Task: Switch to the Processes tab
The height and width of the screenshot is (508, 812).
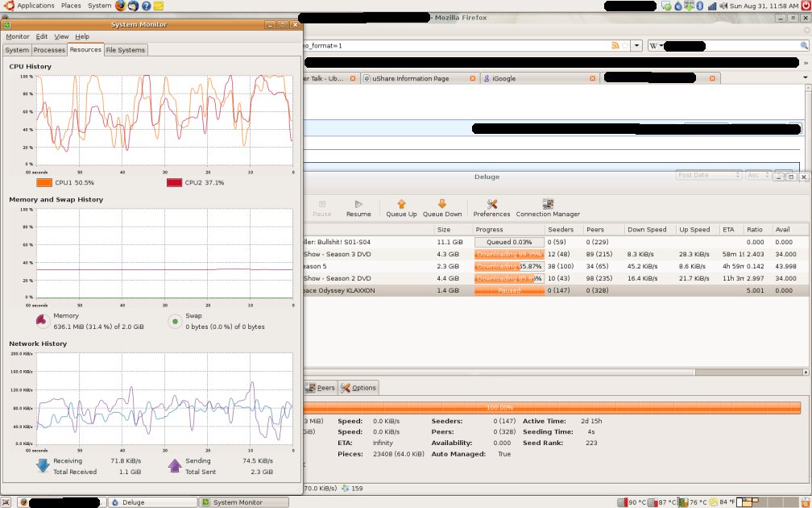Action: tap(49, 50)
